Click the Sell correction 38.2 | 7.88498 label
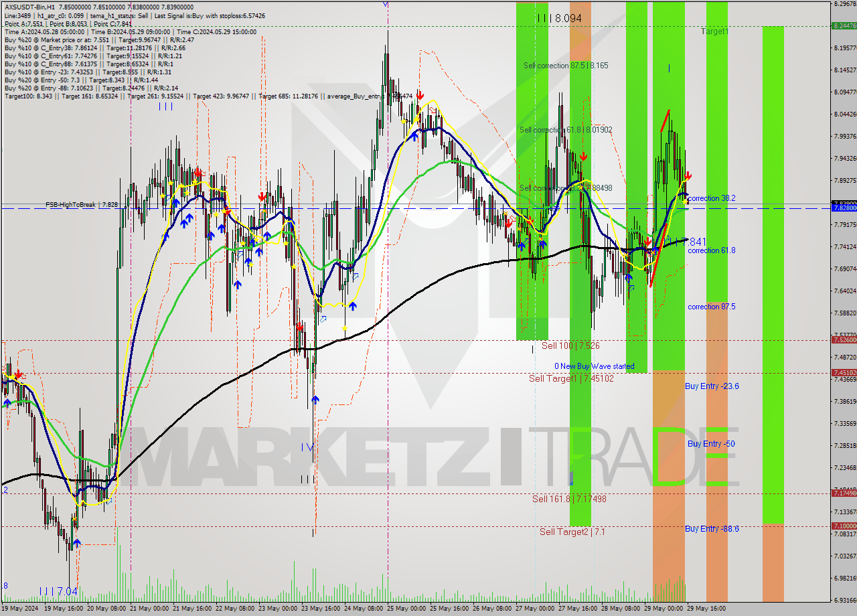Screen dimensions: 857x616 pyautogui.click(x=566, y=189)
